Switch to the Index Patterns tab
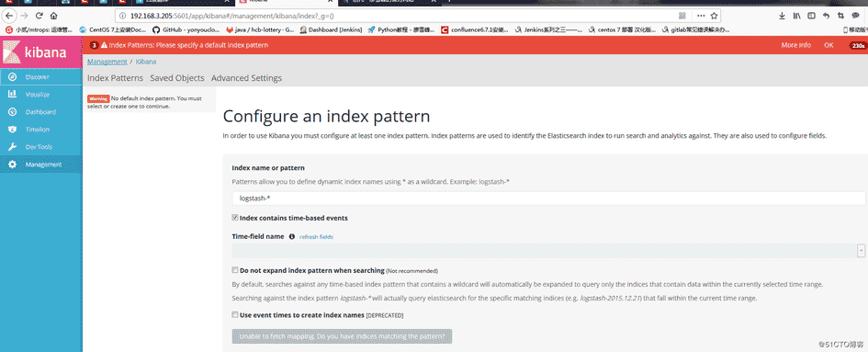868x352 pixels. point(115,78)
